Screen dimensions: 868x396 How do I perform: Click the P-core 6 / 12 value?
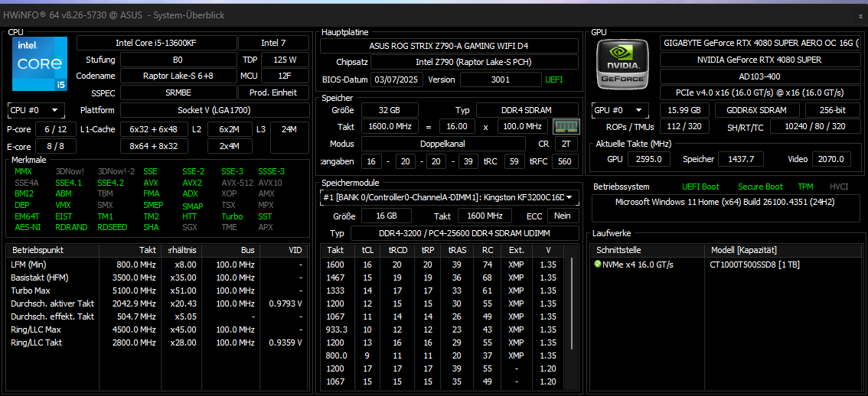click(x=56, y=129)
